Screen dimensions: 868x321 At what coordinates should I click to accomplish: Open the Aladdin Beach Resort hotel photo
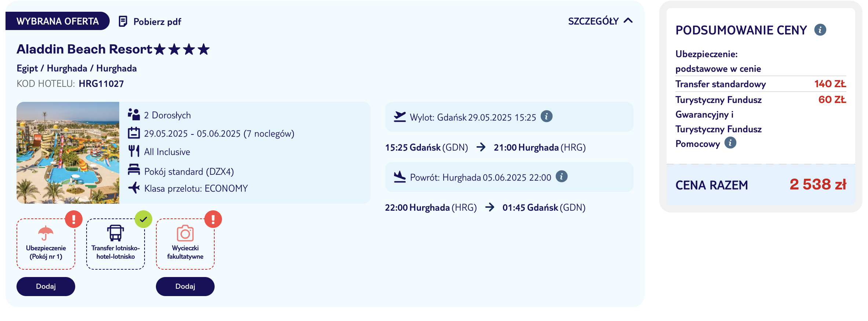[68, 153]
